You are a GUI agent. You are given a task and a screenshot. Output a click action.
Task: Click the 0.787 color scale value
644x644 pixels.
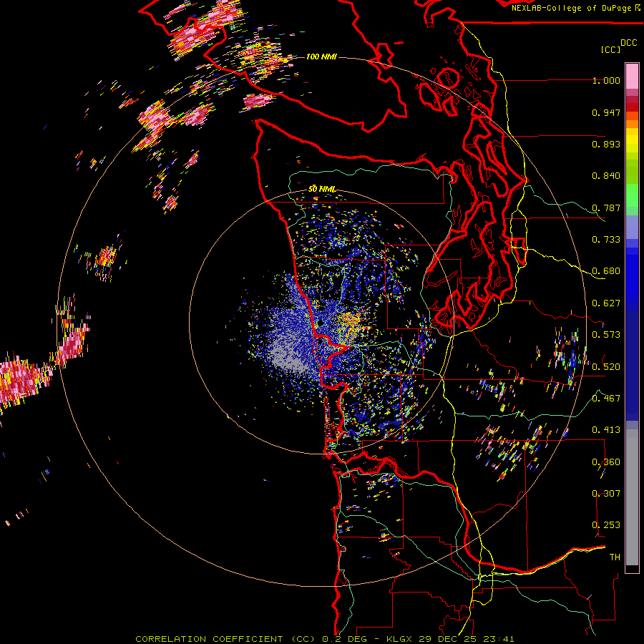tap(606, 208)
